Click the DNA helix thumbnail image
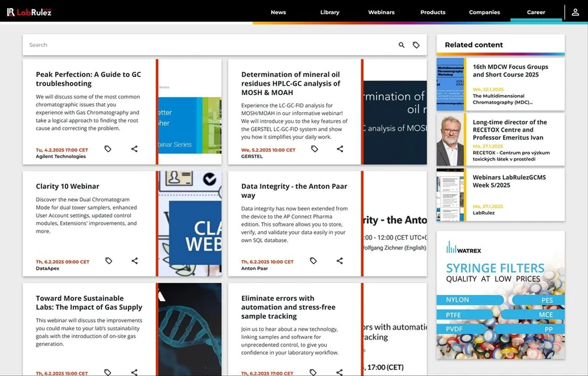Viewport: 588px width, 376px height. click(x=190, y=329)
